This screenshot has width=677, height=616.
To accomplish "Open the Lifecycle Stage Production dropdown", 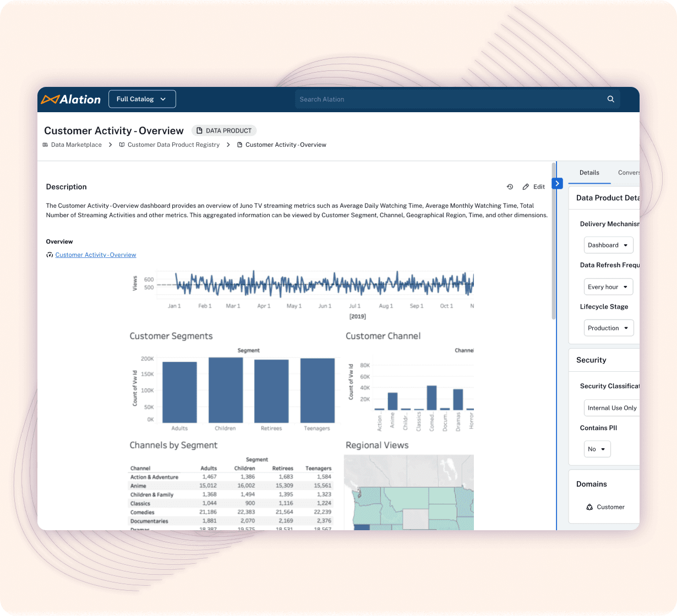I will (x=608, y=328).
